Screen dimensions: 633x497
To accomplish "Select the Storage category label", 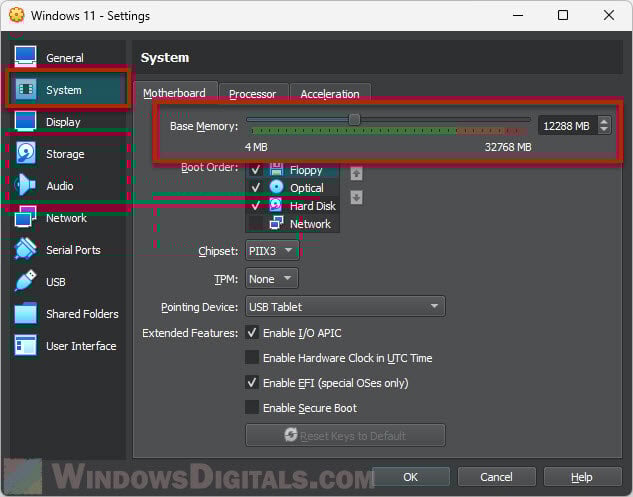I will point(65,154).
